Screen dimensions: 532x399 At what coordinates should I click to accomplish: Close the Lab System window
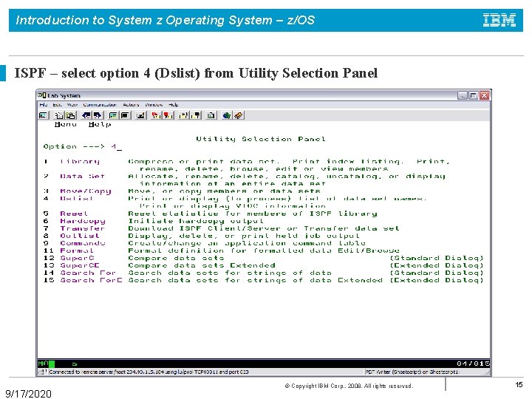pyautogui.click(x=485, y=95)
